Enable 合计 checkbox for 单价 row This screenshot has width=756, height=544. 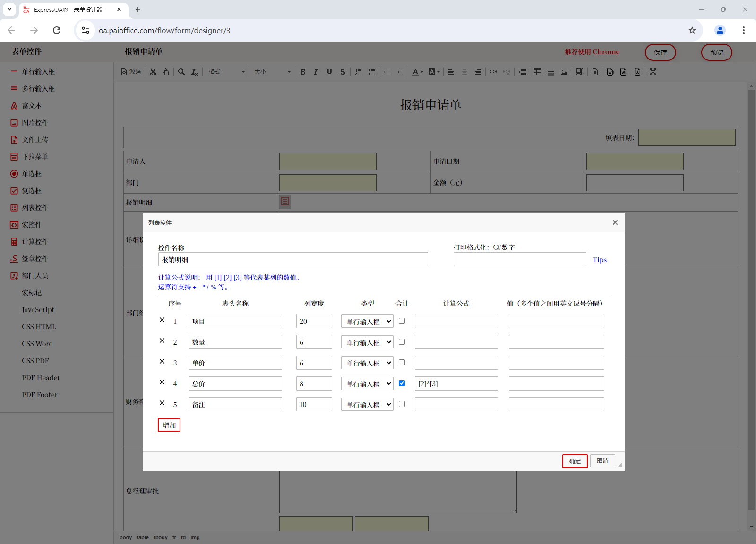coord(402,362)
